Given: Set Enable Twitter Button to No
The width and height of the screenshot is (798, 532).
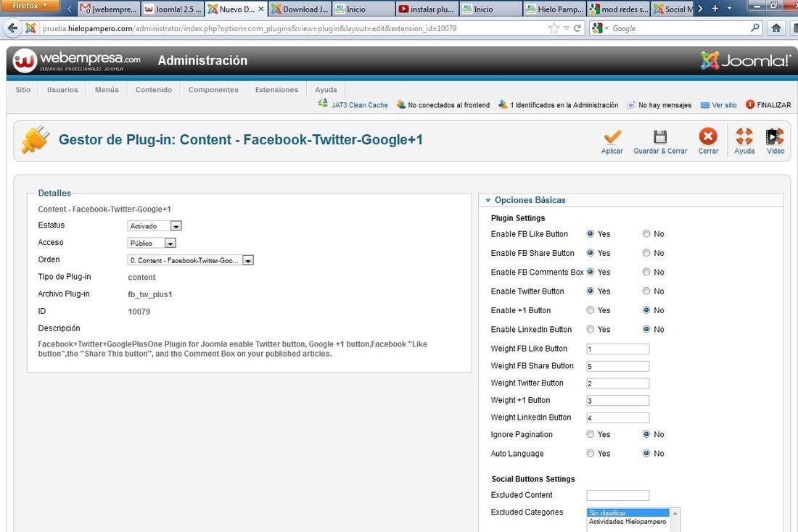Looking at the screenshot, I should (x=646, y=291).
